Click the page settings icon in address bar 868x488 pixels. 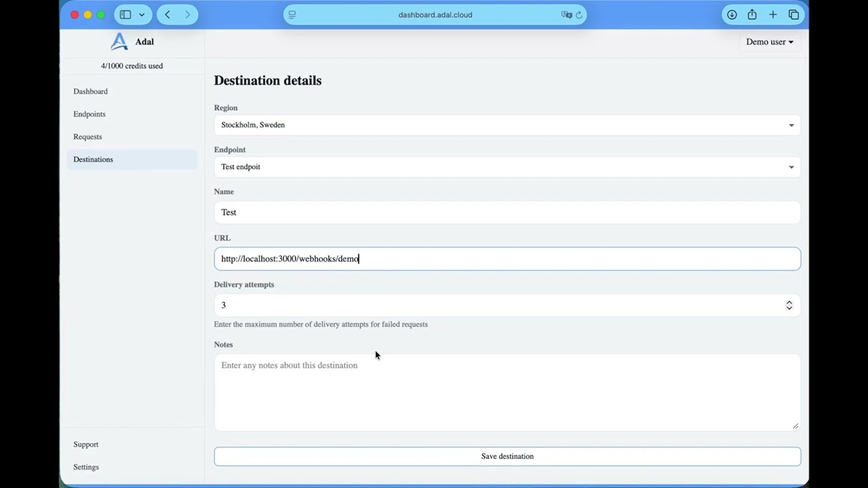292,15
